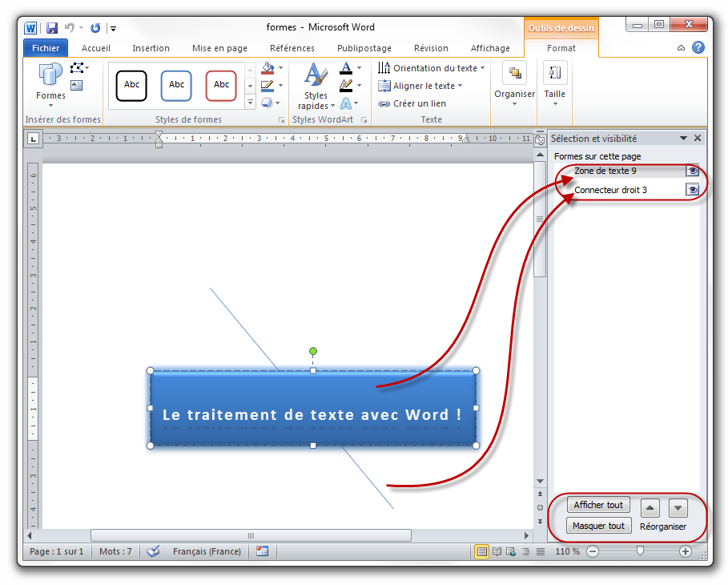Open the Fichier tab
Viewport: 728px width, 585px height.
tap(46, 48)
